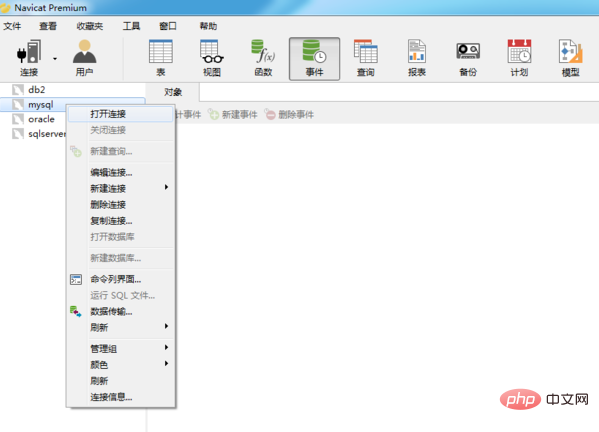Toggle the Event toolbar button

(x=314, y=59)
